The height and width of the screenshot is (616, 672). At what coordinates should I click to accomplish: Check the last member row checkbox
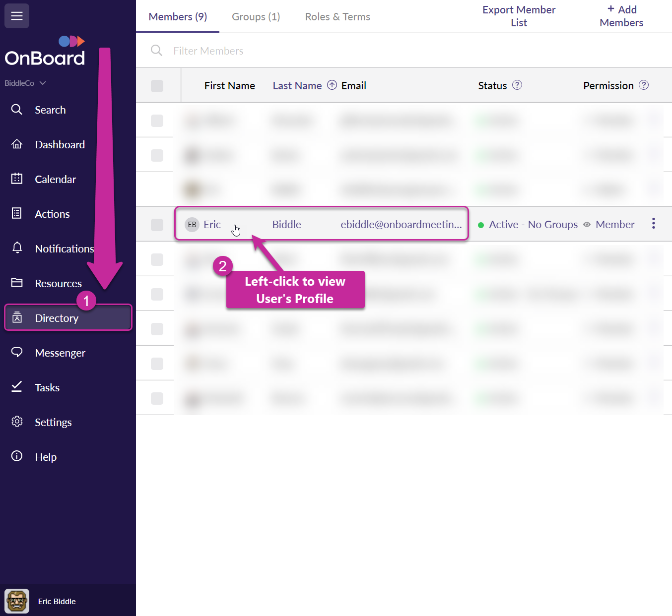(x=157, y=398)
